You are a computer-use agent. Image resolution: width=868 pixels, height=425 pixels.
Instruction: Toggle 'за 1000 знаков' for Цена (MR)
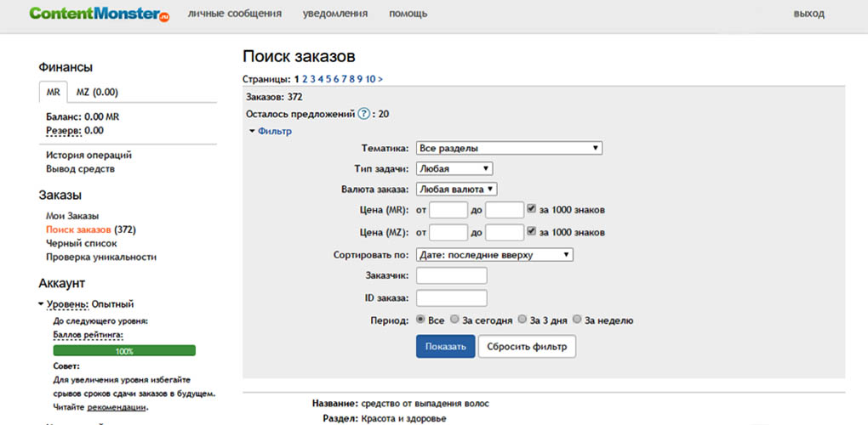pyautogui.click(x=531, y=209)
